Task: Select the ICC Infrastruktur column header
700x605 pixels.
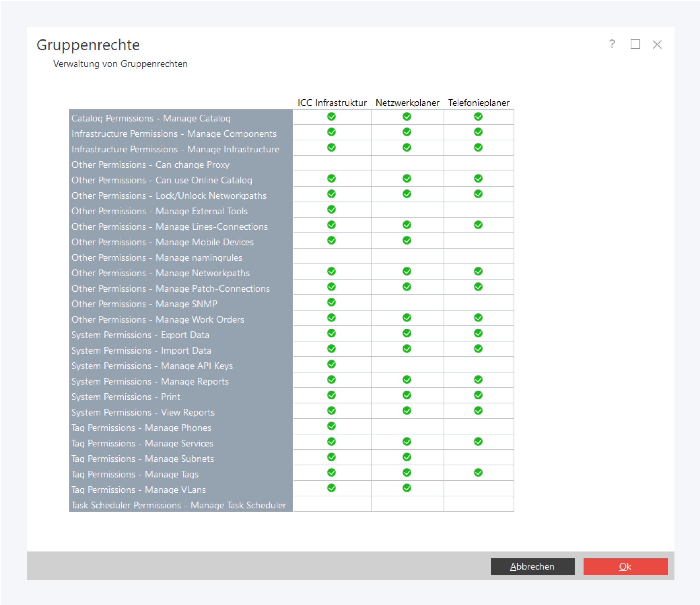Action: [332, 103]
